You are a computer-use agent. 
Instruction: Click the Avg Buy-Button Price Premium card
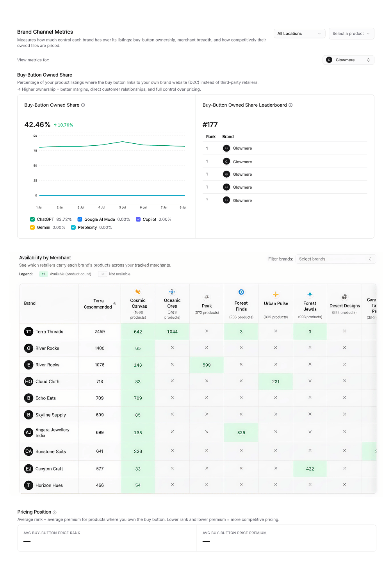(x=286, y=538)
